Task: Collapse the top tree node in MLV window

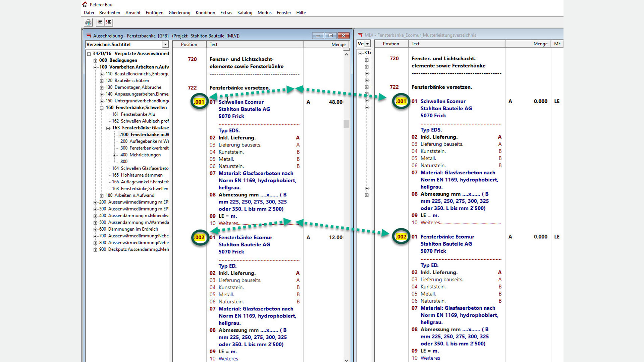Action: (360, 53)
